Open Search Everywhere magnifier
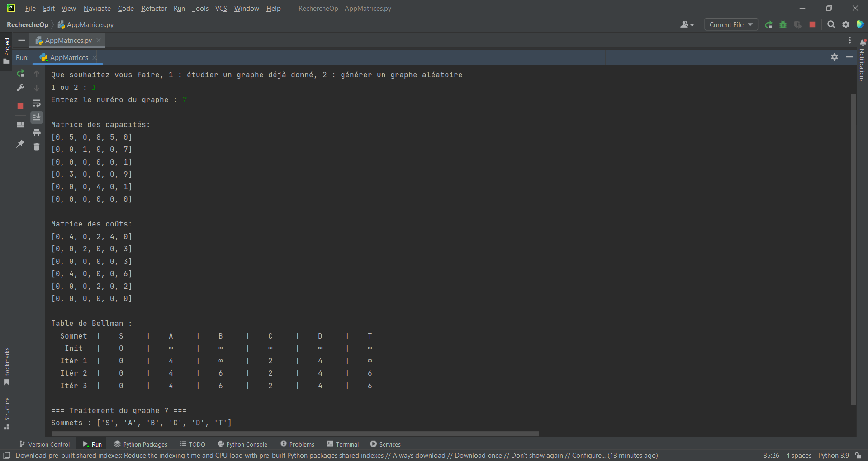The image size is (868, 461). [831, 24]
